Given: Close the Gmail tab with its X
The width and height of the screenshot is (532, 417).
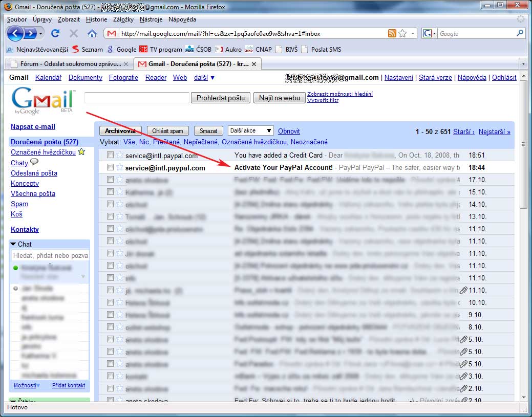Looking at the screenshot, I should (254, 64).
